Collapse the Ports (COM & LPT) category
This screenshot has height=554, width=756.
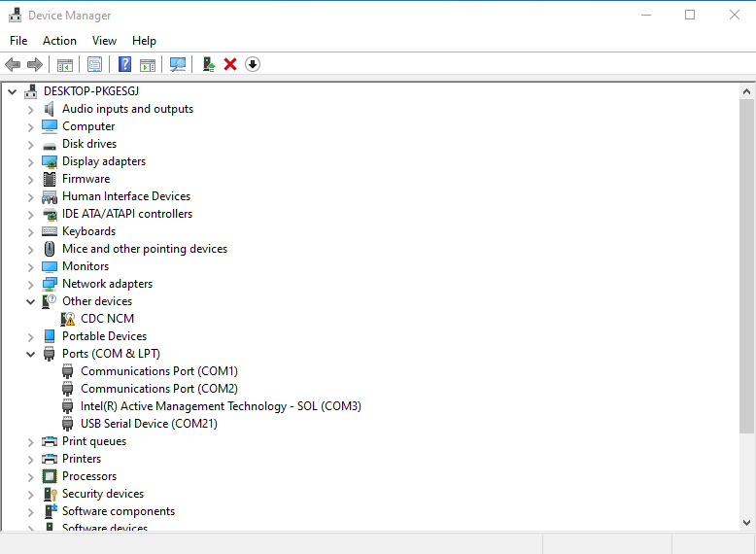point(30,355)
